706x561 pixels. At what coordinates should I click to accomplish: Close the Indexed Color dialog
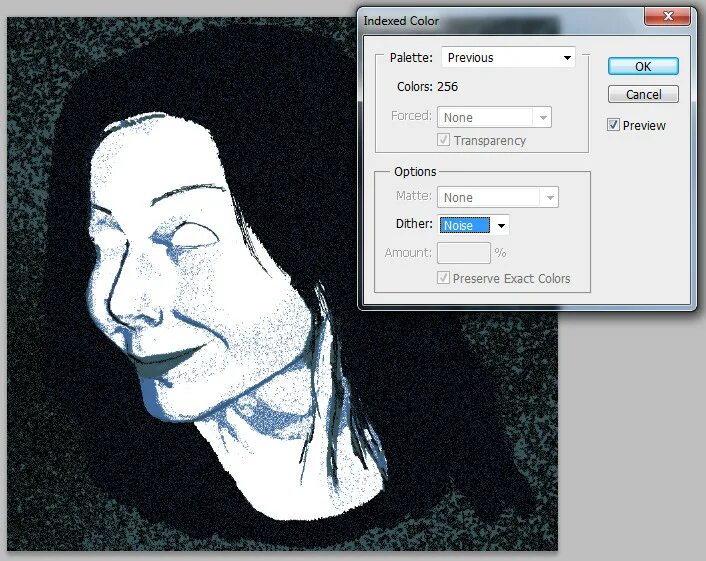tap(668, 16)
